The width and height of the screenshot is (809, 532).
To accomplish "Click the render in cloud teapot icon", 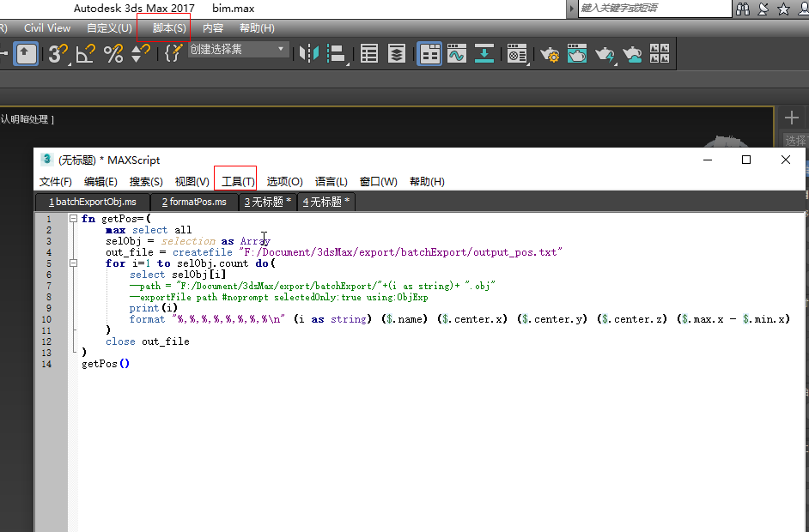I will coord(632,53).
